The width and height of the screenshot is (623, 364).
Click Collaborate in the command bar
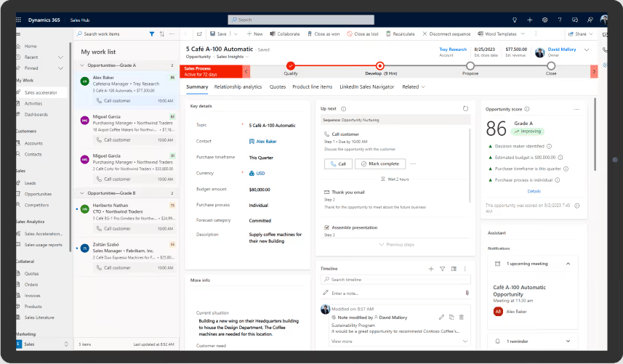(285, 34)
